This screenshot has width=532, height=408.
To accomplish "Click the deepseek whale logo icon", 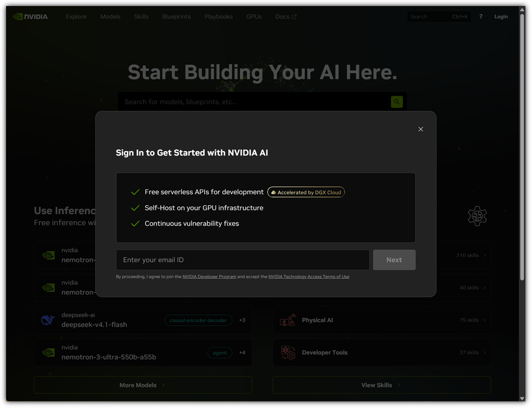I will click(48, 320).
